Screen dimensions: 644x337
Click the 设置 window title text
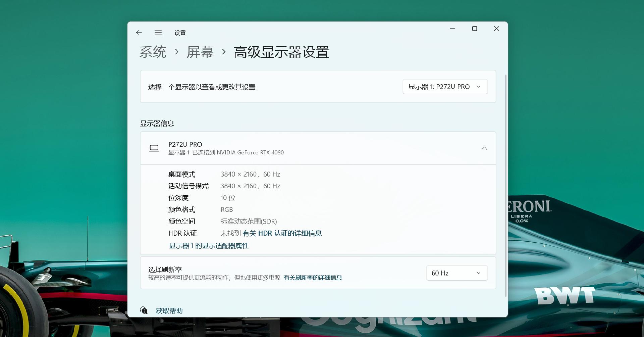(x=180, y=33)
